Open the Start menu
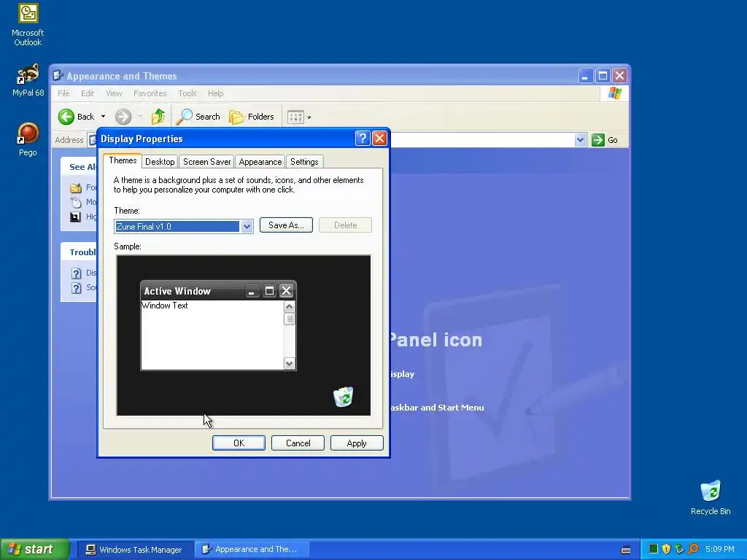747x560 pixels. pos(34,549)
